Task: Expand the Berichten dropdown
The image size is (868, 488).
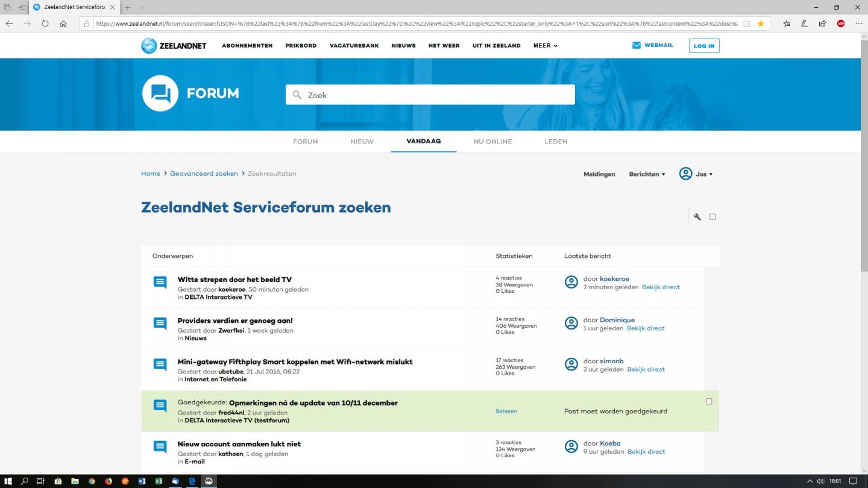Action: coord(647,174)
